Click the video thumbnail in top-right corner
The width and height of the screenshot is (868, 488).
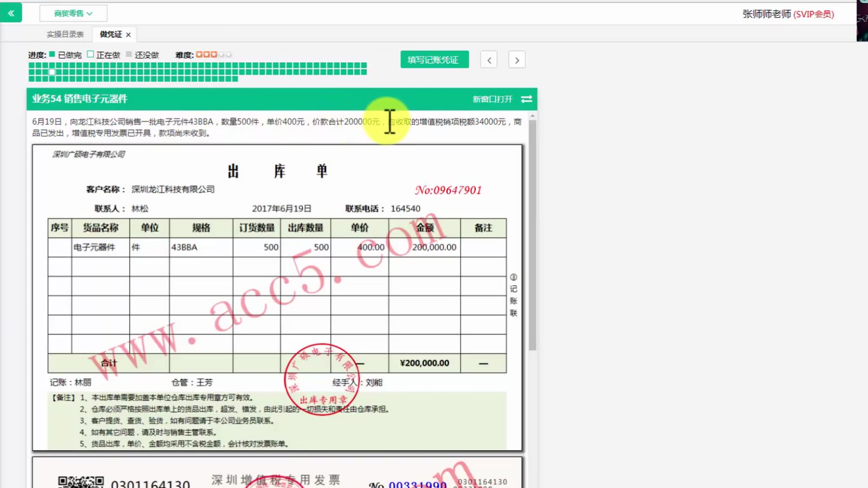click(862, 21)
